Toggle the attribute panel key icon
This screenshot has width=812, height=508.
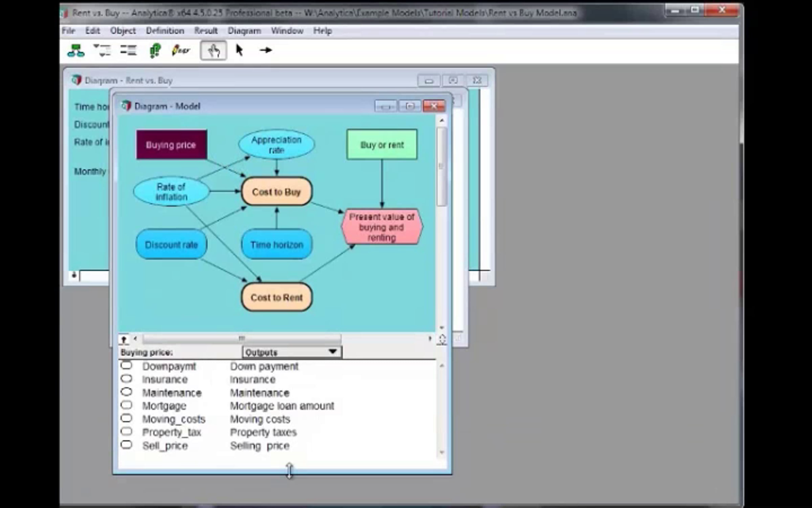[x=123, y=339]
